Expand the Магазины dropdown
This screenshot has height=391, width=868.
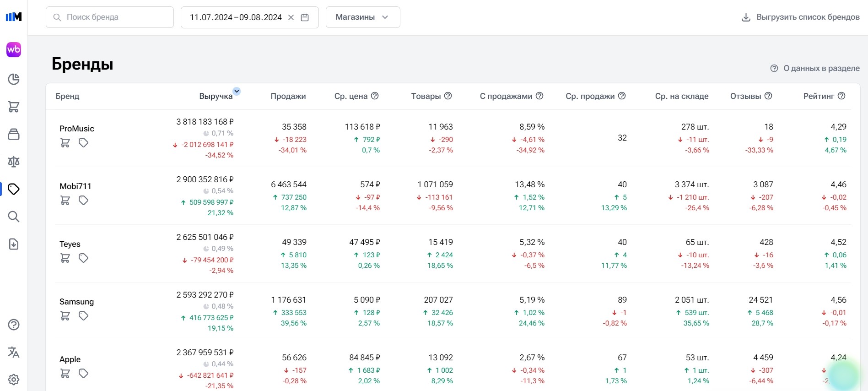[x=363, y=17]
